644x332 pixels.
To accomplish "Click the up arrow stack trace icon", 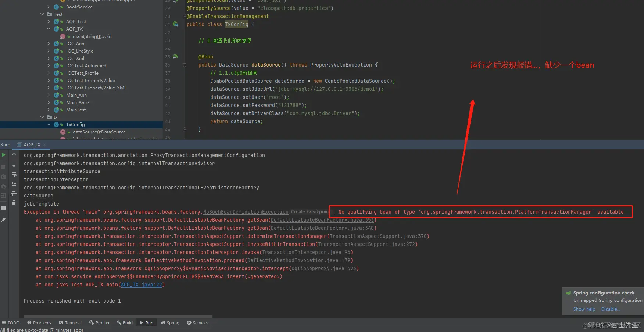I will click(x=14, y=155).
